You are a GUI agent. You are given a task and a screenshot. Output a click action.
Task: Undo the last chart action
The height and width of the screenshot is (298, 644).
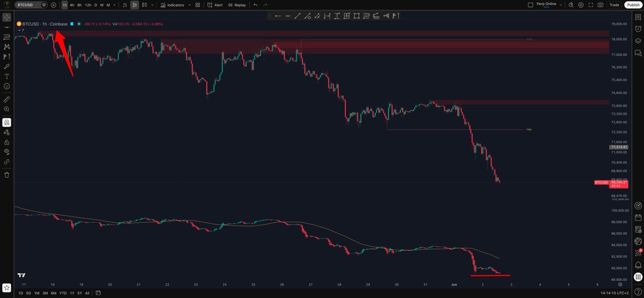tap(255, 5)
